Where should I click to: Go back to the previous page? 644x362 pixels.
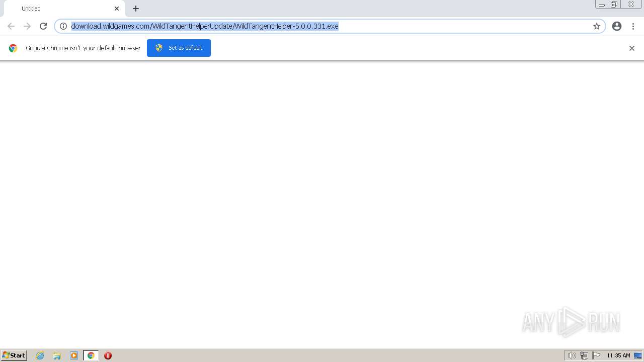pyautogui.click(x=11, y=26)
